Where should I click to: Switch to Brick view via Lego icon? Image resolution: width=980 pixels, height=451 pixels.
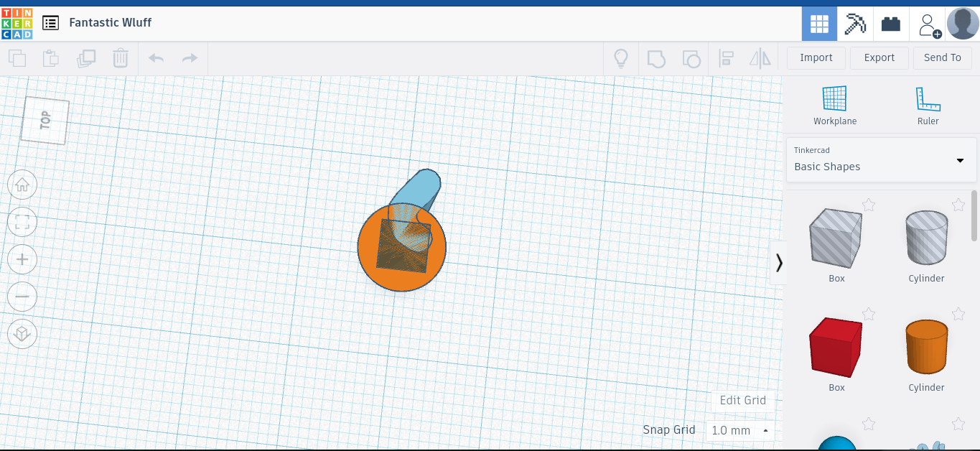[891, 23]
